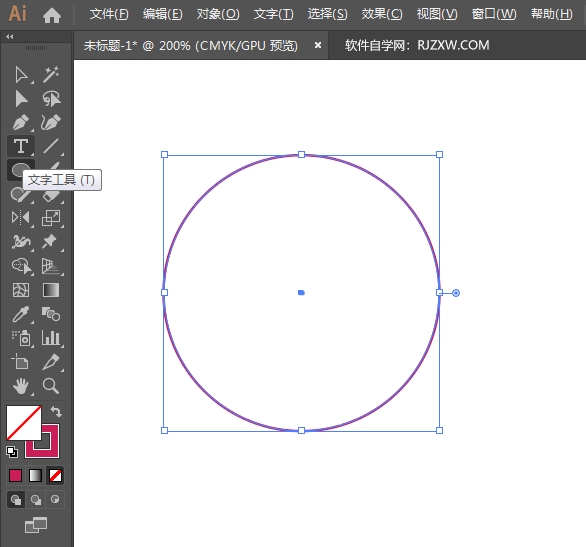Select the Type tool in toolbar

pos(21,146)
